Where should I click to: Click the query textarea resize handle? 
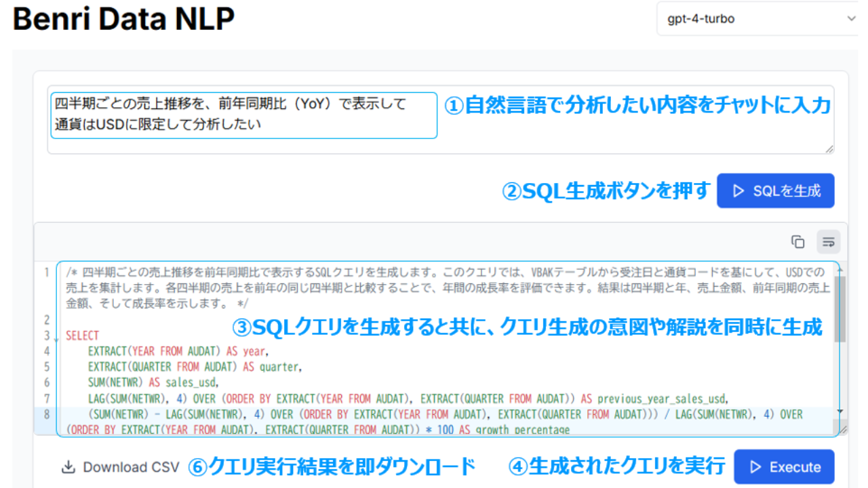(x=829, y=149)
